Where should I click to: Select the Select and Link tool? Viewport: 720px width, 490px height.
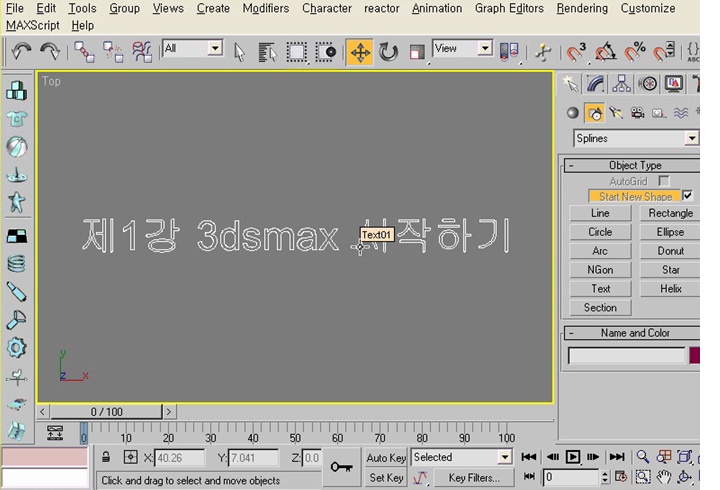pos(84,51)
